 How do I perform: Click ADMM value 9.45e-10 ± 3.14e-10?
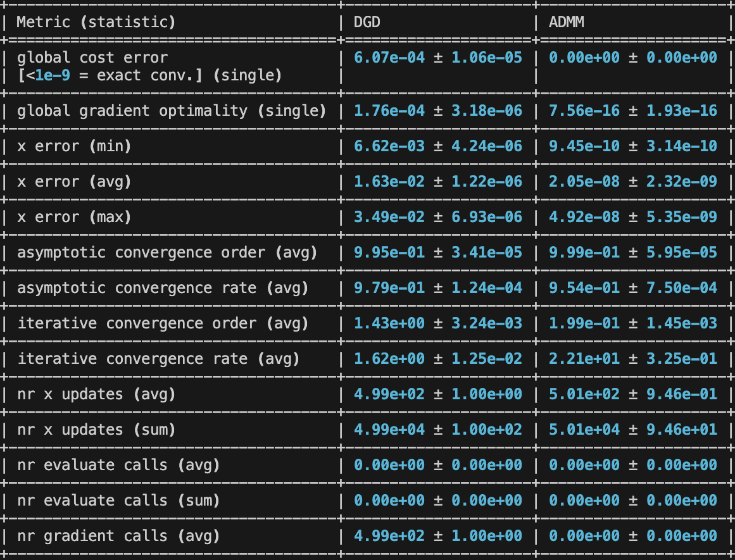coord(633,146)
